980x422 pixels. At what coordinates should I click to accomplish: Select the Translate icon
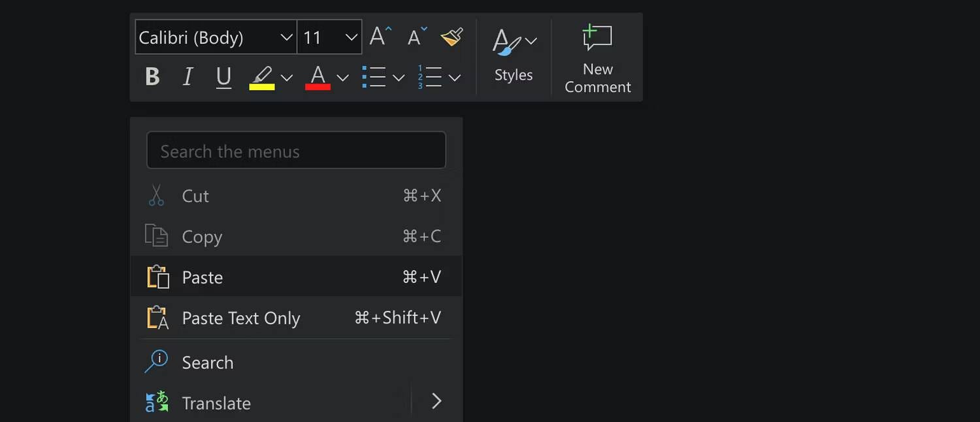click(156, 402)
